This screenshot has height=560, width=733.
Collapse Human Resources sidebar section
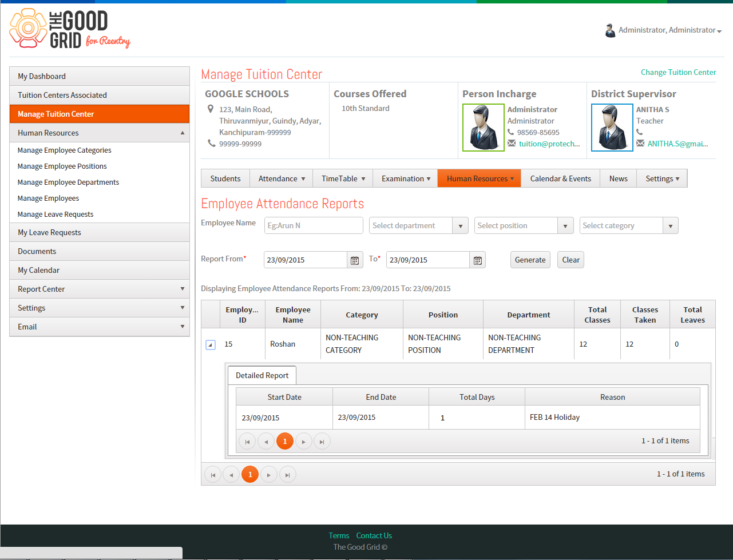pos(183,133)
